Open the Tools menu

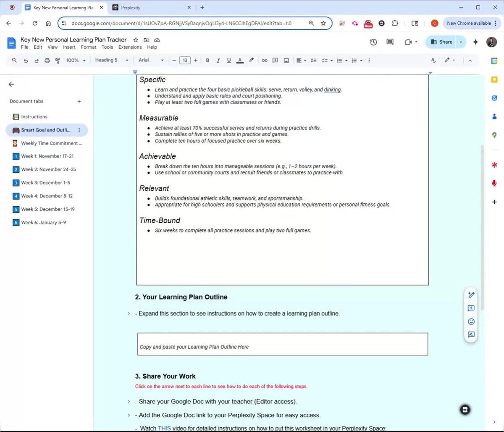108,47
